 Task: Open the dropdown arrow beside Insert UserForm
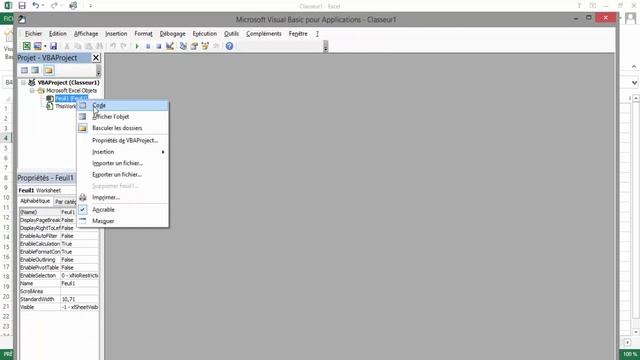click(x=45, y=46)
